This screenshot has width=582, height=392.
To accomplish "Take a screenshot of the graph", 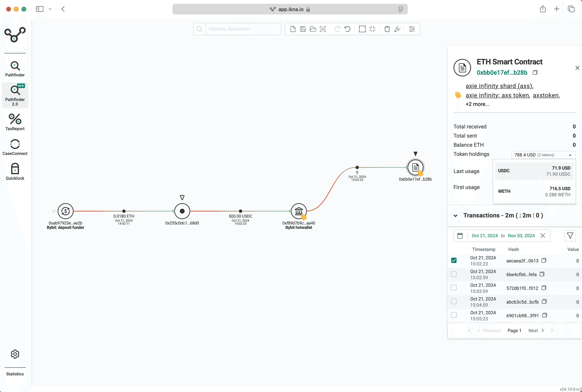I will 323,29.
